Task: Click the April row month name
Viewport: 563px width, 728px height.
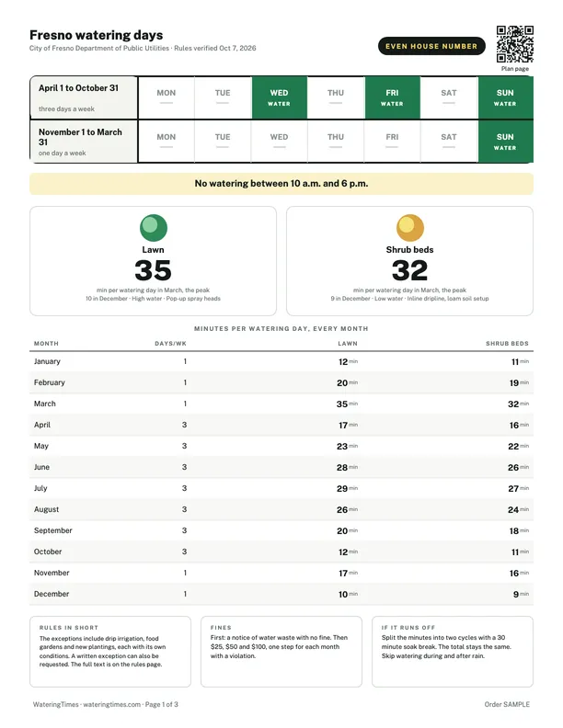Action: pos(42,425)
